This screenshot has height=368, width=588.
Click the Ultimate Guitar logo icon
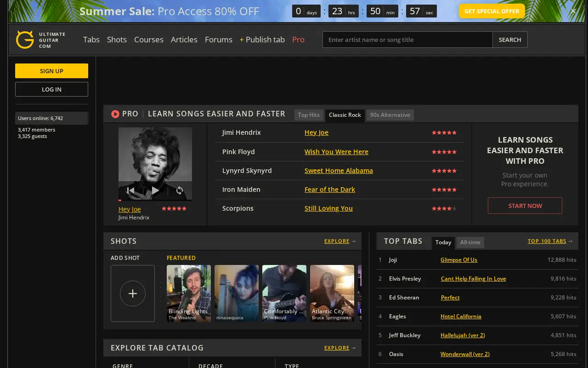pos(25,40)
